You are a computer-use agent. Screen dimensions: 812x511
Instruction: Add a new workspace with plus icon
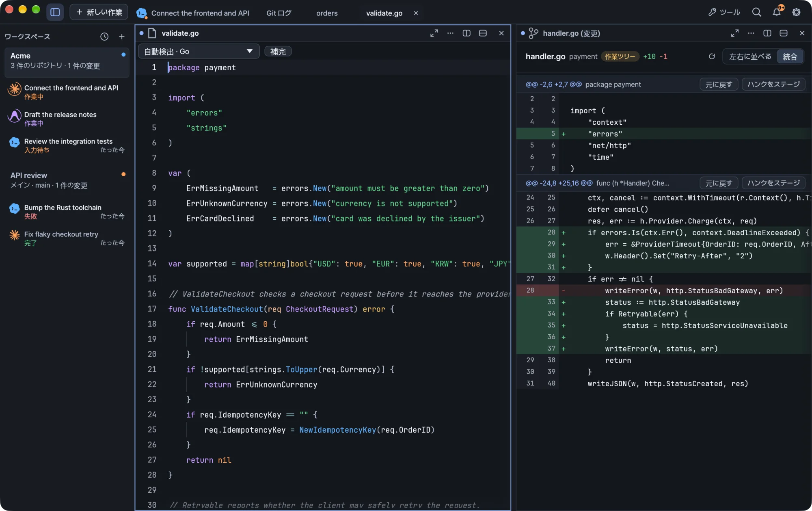tap(121, 37)
